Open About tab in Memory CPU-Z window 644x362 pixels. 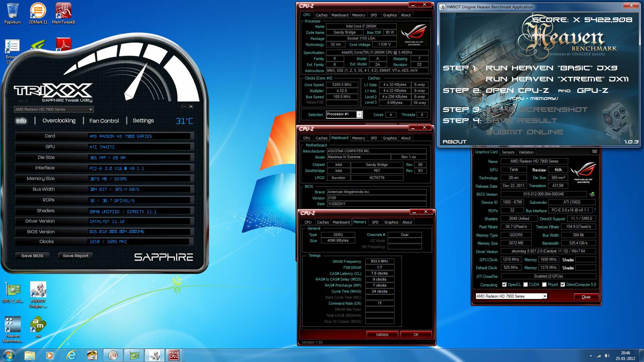pos(407,222)
